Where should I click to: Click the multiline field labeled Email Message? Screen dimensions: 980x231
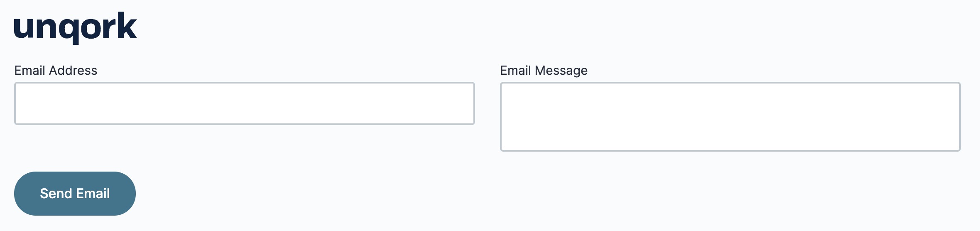click(x=730, y=117)
